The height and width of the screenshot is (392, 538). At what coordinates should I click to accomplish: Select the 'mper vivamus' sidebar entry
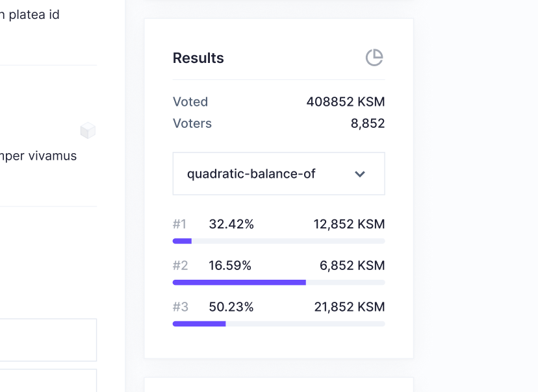pyautogui.click(x=39, y=156)
